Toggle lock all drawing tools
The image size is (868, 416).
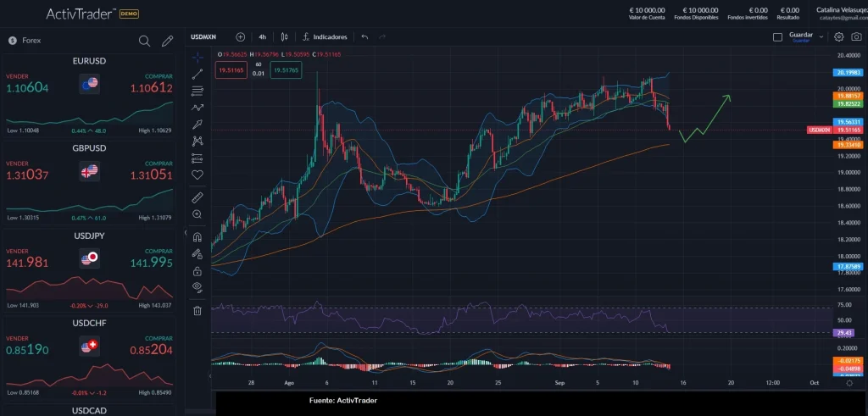(x=198, y=271)
